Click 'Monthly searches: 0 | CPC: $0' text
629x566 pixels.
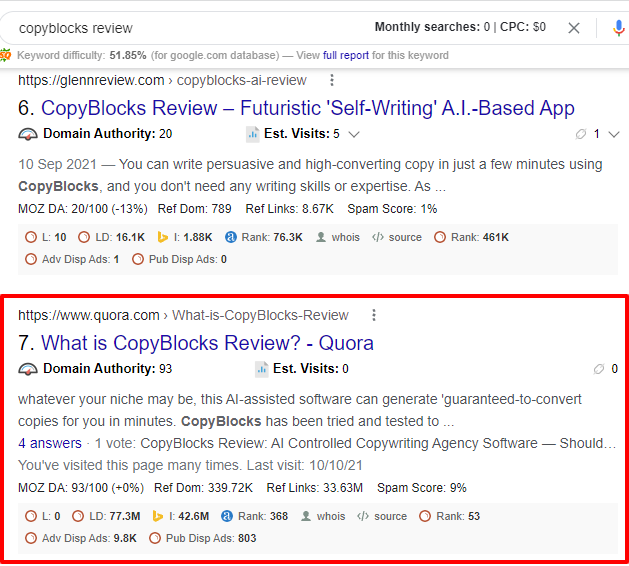[x=460, y=27]
